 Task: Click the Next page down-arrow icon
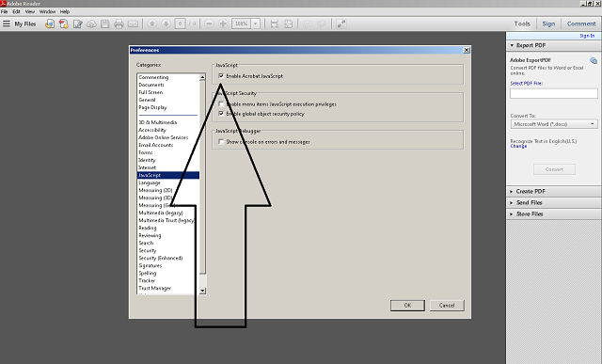click(166, 24)
